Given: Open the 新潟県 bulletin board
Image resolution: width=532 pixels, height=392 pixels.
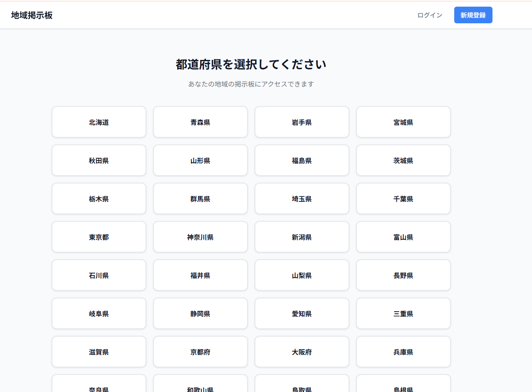Looking at the screenshot, I should tap(302, 237).
